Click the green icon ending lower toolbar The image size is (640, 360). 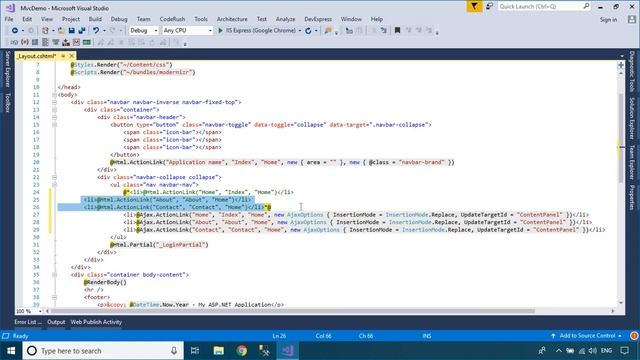pos(87,42)
